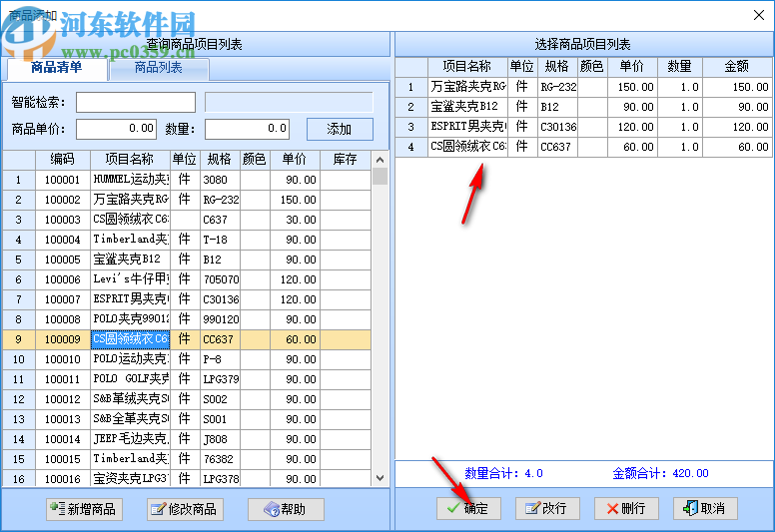The width and height of the screenshot is (775, 532).
Task: Click the 商品单价 price field
Action: [116, 129]
